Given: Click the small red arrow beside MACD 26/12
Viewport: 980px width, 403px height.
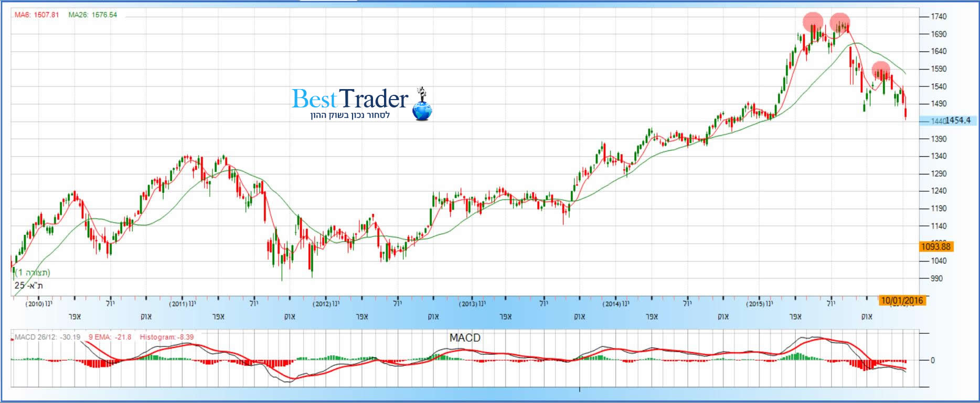Looking at the screenshot, I should [12, 339].
